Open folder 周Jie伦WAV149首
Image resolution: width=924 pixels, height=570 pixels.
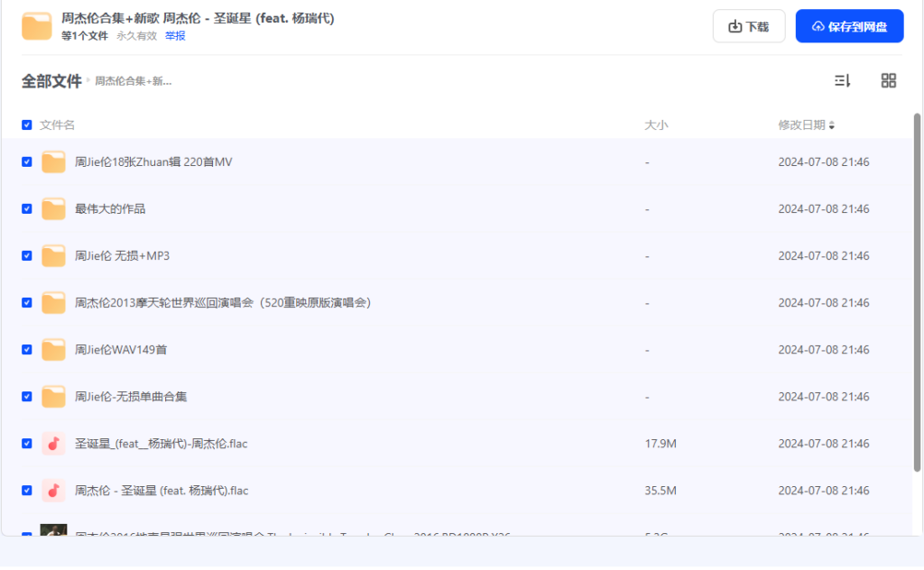(x=121, y=350)
